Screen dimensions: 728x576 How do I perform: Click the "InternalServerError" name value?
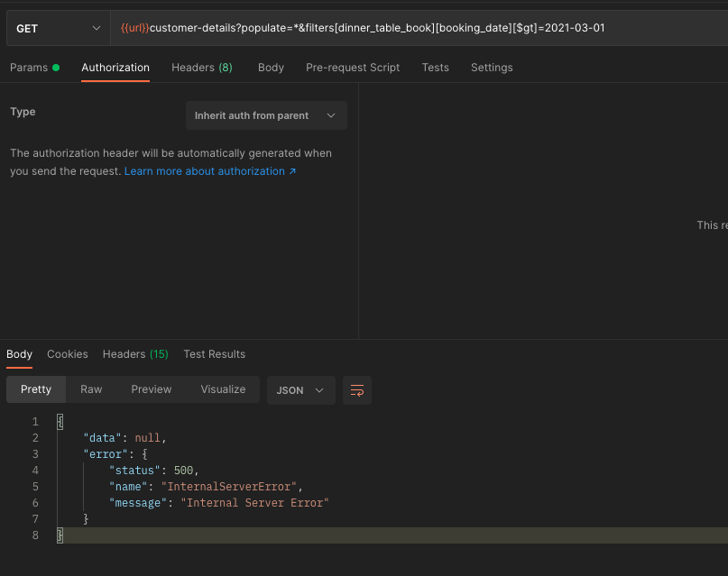point(229,487)
